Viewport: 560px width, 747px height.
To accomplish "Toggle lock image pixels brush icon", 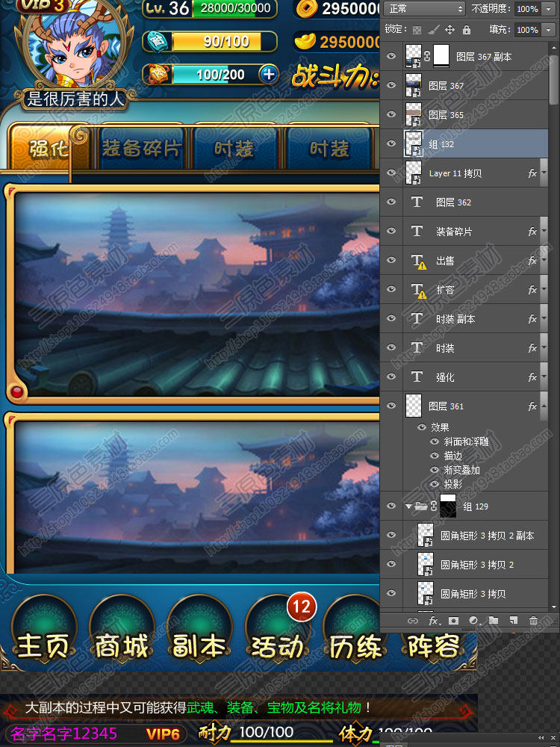I will (433, 30).
